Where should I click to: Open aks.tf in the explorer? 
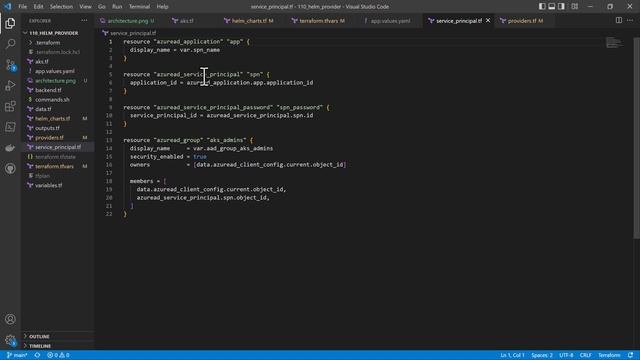(x=42, y=62)
